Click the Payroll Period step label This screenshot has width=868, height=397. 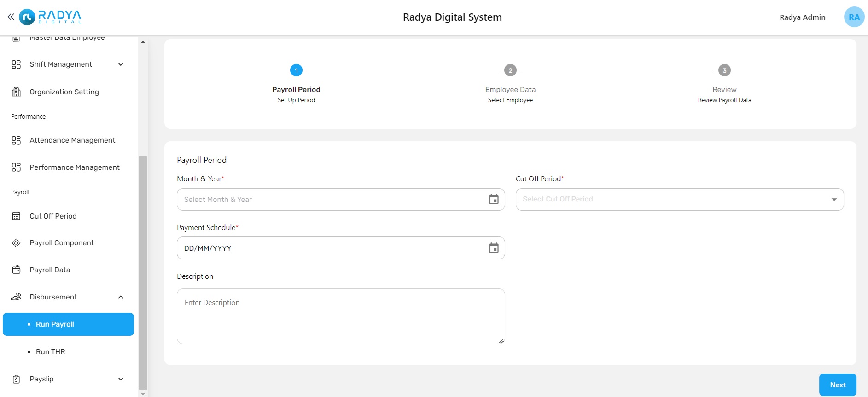click(296, 90)
